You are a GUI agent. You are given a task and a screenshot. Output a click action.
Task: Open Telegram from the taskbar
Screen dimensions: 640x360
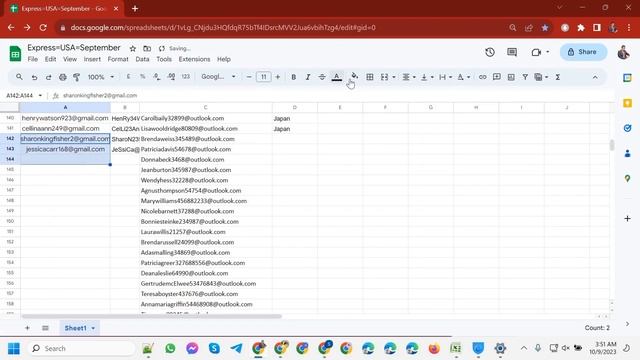236,349
